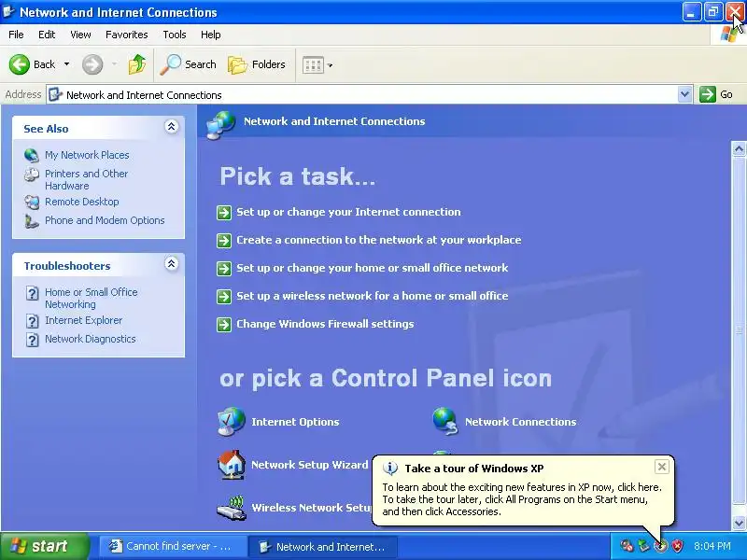Open the Tools menu

pyautogui.click(x=175, y=35)
